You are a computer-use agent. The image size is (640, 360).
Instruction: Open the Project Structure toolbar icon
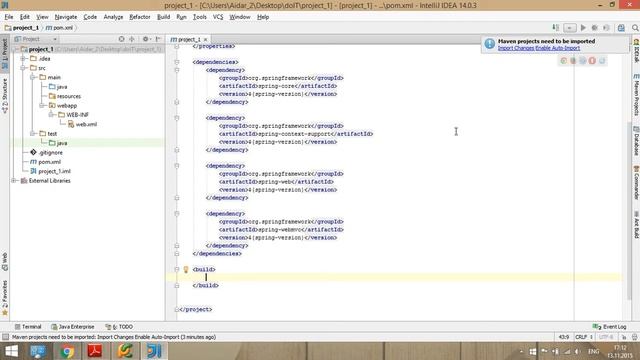pos(621,28)
